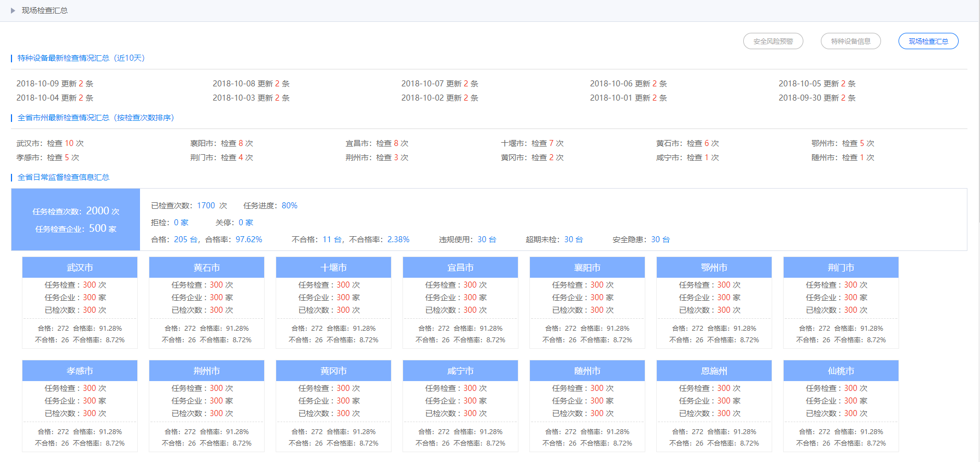980x462 pixels.
Task: Open the 2018-09-30 update entry
Action: pos(816,98)
